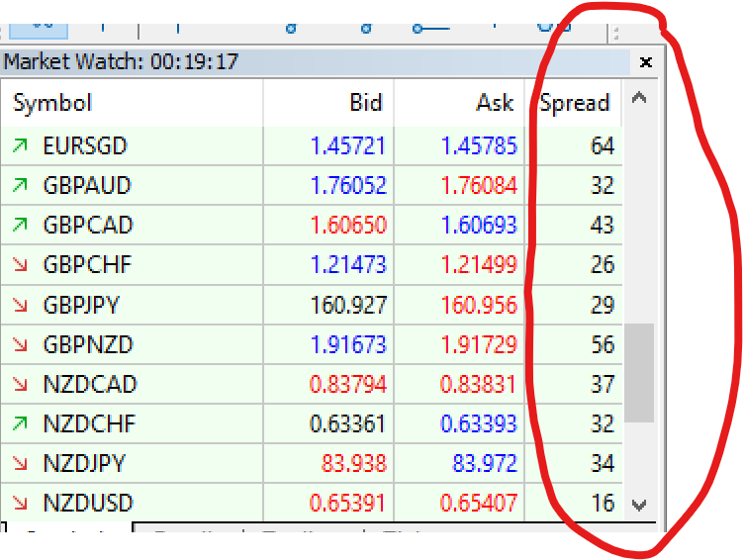743x560 pixels.
Task: Click the GBPCAD bid 1.60650
Action: coord(348,225)
